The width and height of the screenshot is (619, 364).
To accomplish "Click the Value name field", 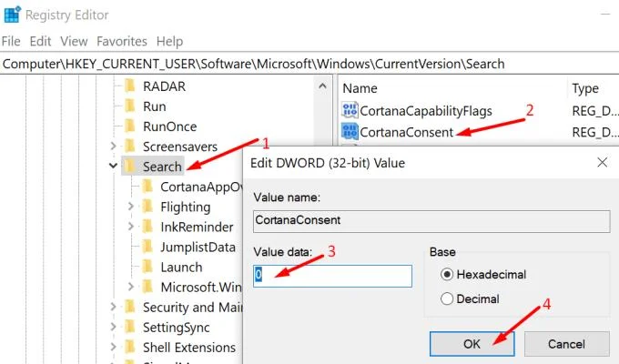I will click(x=431, y=221).
